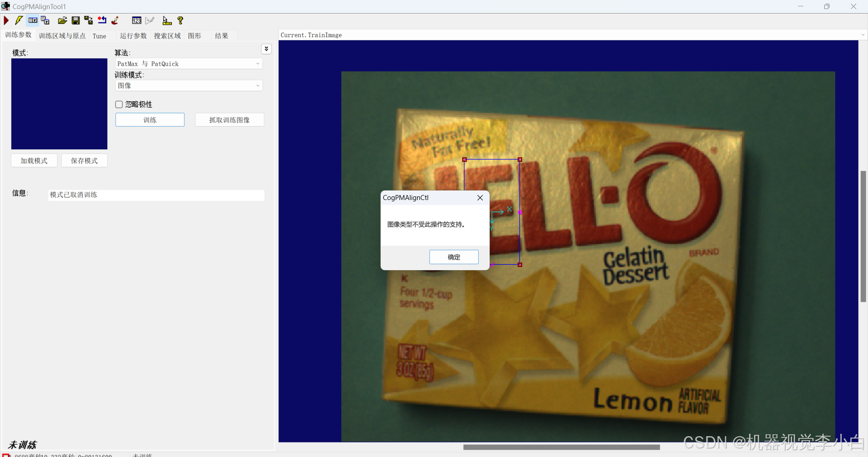Switch to the 运行参数 tab

coord(133,36)
